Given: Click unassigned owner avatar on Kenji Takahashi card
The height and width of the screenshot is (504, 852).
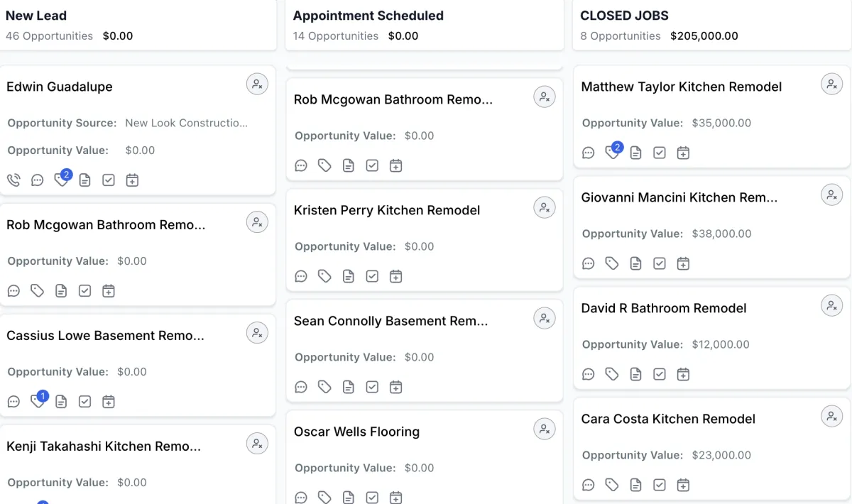Looking at the screenshot, I should (x=257, y=444).
